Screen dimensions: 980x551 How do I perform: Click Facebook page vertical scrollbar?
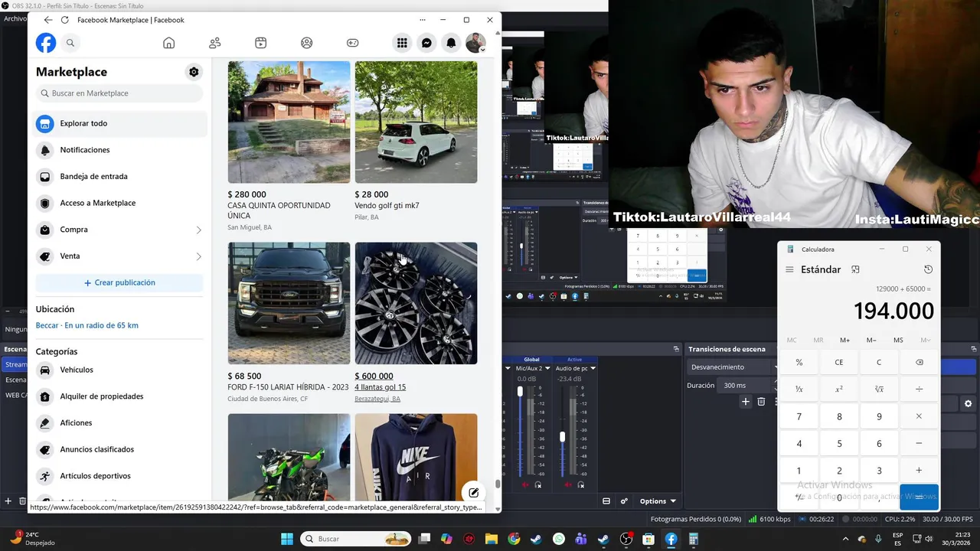click(498, 484)
